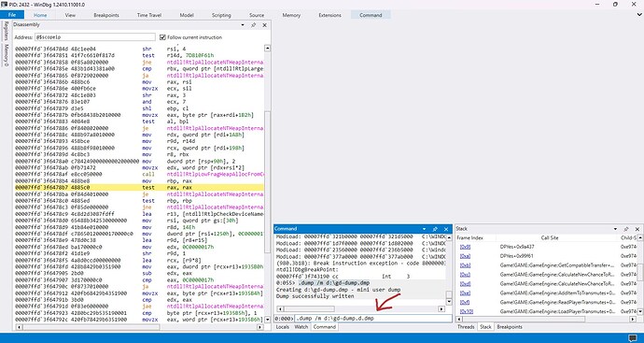
Task: Select the Stack bottom tab
Action: tap(485, 327)
